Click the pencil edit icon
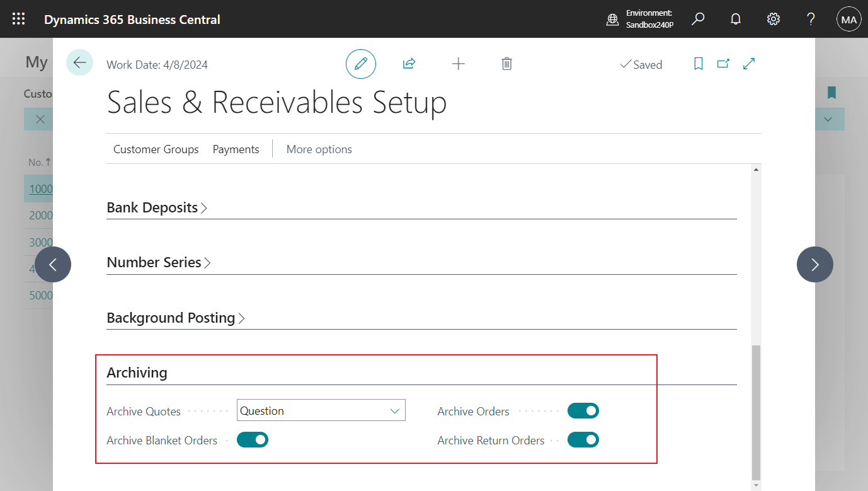The image size is (868, 491). pos(361,64)
